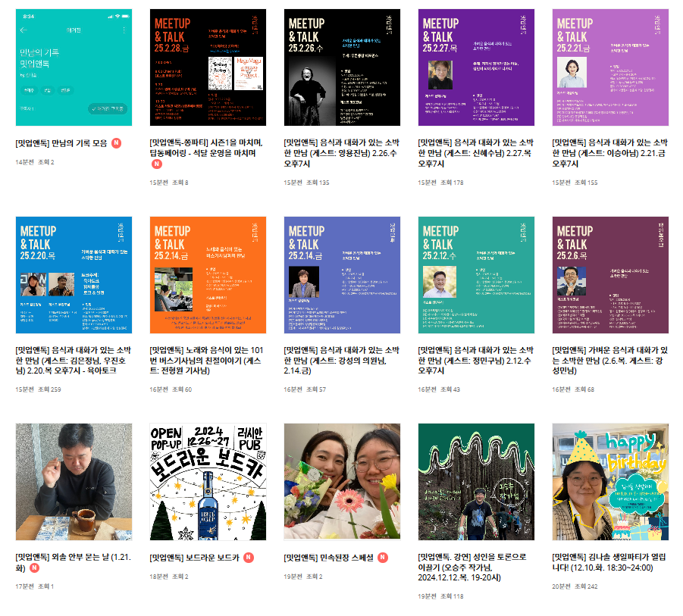Open the 보드라운 보드카 pop-up illustration
683x616 pixels.
click(x=208, y=482)
